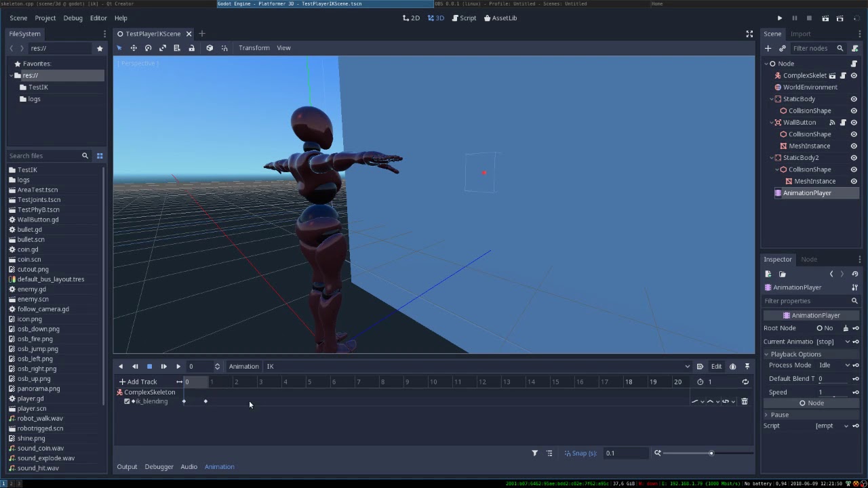Click WallButton signal connections icon
The height and width of the screenshot is (488, 868).
click(832, 123)
